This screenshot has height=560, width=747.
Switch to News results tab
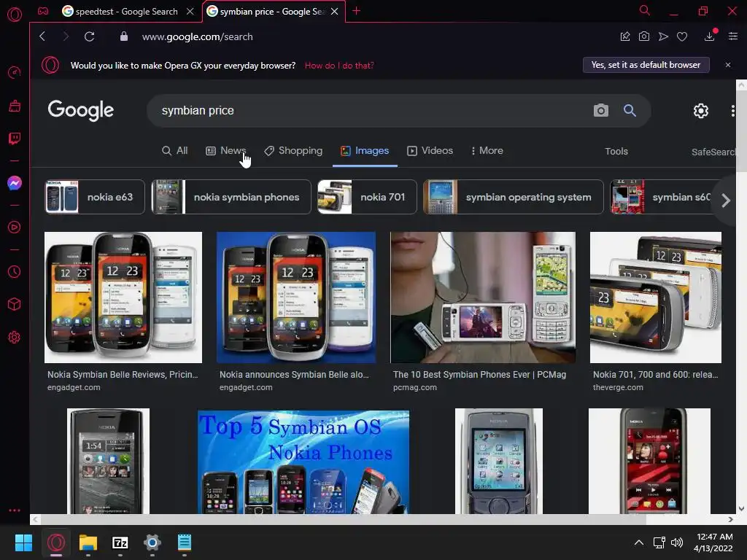pyautogui.click(x=226, y=151)
